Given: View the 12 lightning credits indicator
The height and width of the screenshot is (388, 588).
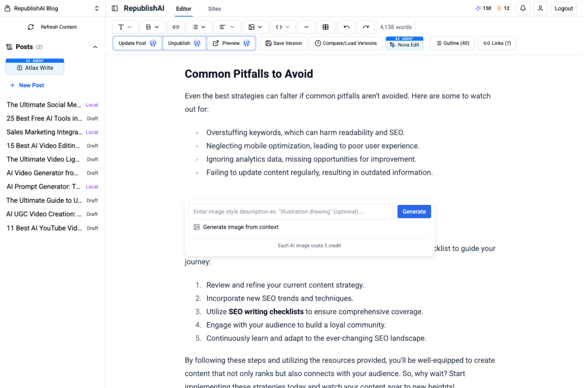Looking at the screenshot, I should [x=503, y=9].
